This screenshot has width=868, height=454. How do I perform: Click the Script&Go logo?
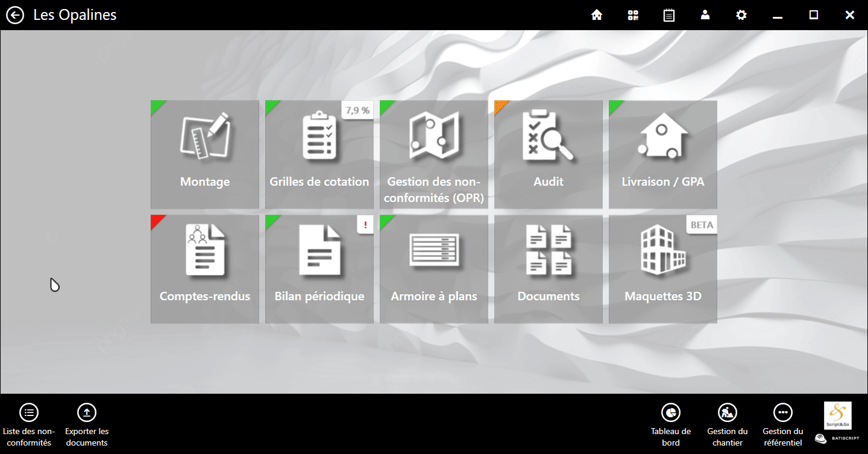click(x=838, y=415)
